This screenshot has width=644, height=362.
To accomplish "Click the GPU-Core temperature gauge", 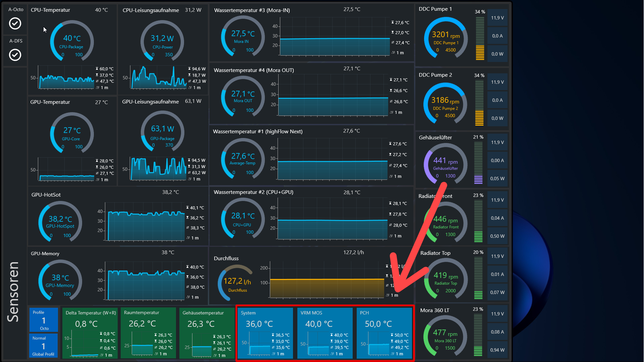I will (72, 133).
